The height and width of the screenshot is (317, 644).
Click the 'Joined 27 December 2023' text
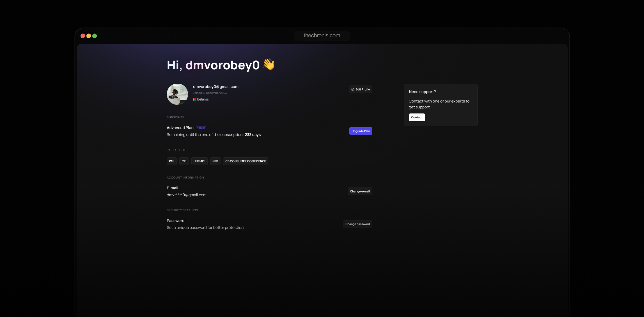[210, 93]
